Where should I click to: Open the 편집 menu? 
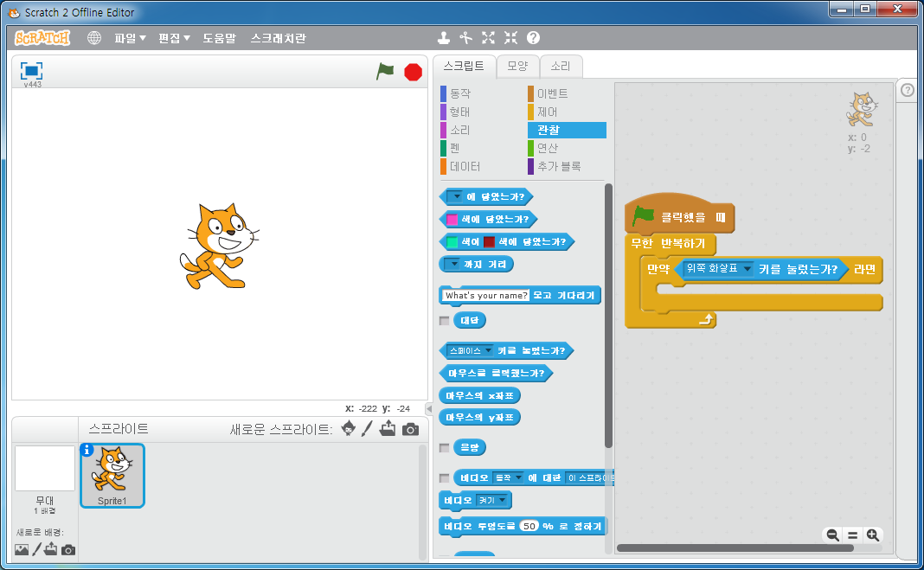coord(174,38)
